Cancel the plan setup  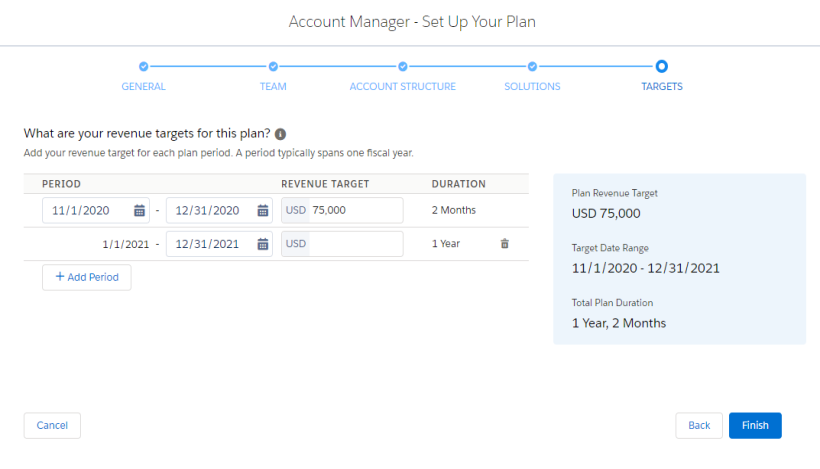pyautogui.click(x=52, y=426)
